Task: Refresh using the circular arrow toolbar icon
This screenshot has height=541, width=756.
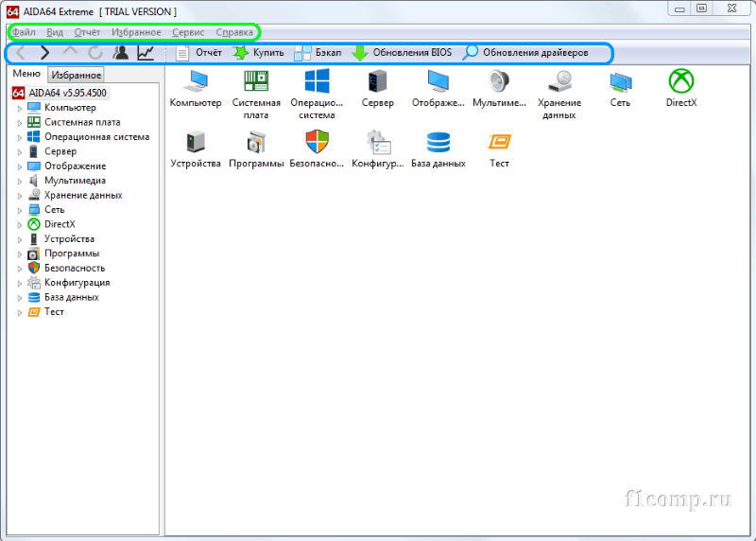Action: click(x=95, y=52)
